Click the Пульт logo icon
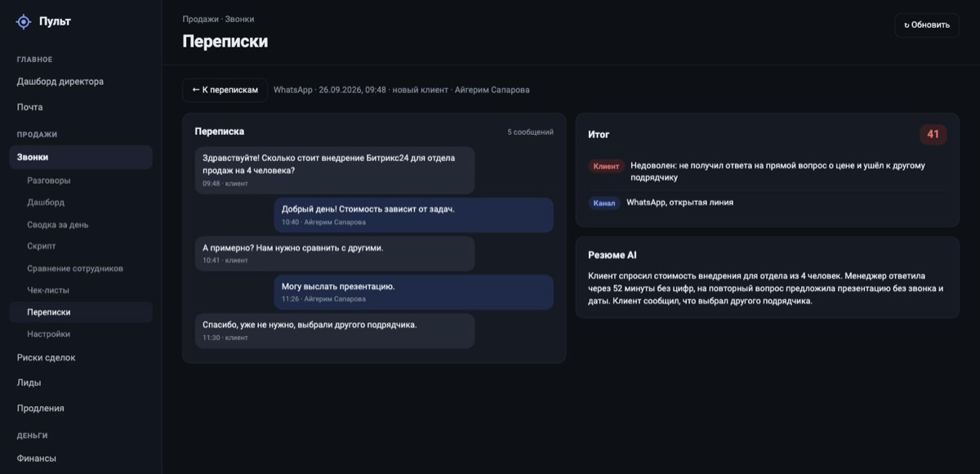980x474 pixels. (24, 22)
